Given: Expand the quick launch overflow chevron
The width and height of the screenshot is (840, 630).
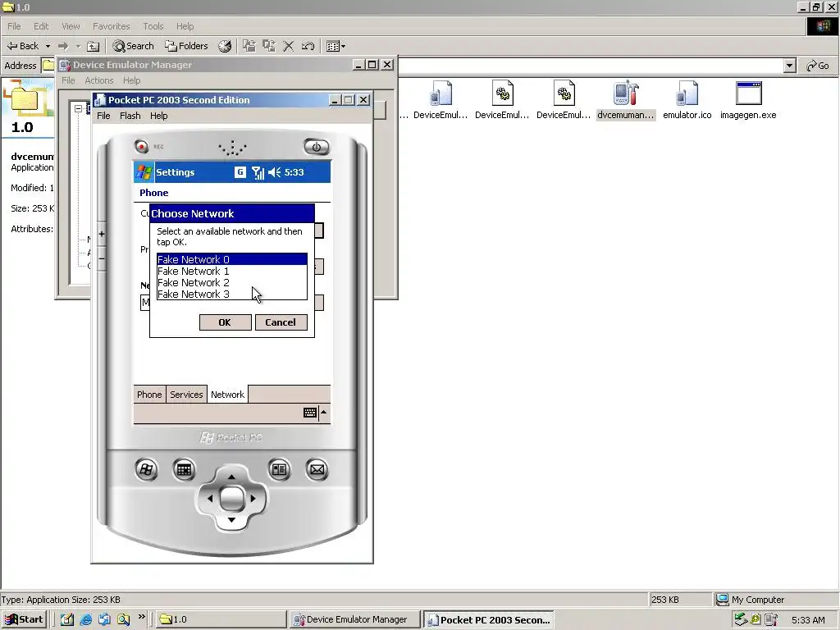Looking at the screenshot, I should tap(141, 617).
